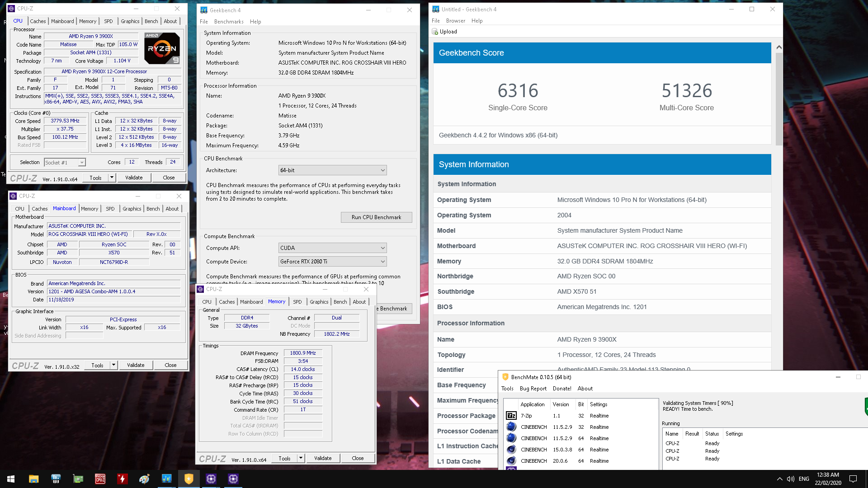Screen dimensions: 868x488
Task: Click the BenchMate shield icon in title bar
Action: [x=505, y=377]
